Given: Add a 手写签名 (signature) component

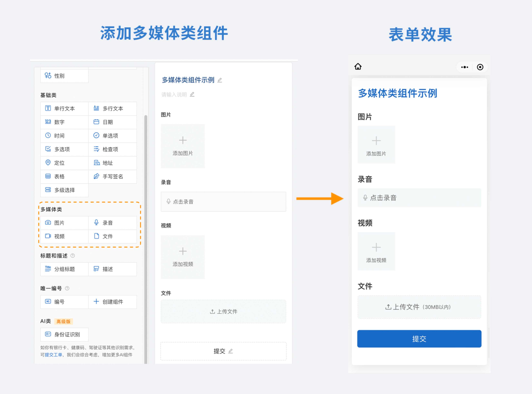Looking at the screenshot, I should (x=112, y=176).
